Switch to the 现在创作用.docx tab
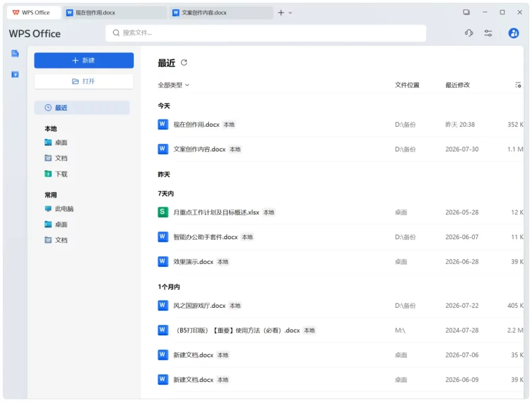This screenshot has height=402, width=532. (x=114, y=12)
